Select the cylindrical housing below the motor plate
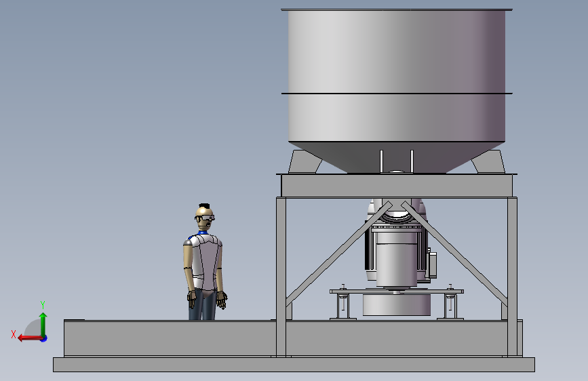The height and width of the screenshot is (381, 588). (397, 305)
